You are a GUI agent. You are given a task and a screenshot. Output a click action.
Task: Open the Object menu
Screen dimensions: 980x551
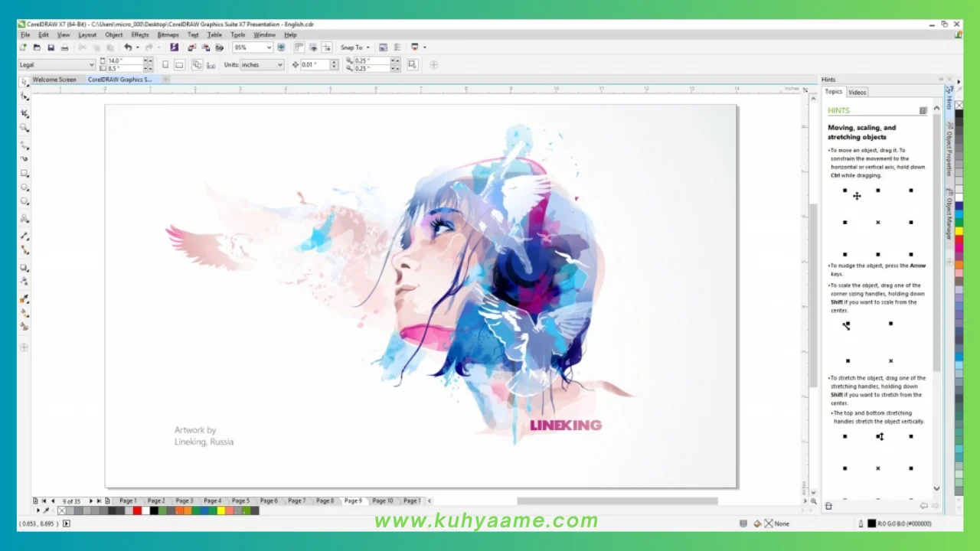click(x=113, y=34)
